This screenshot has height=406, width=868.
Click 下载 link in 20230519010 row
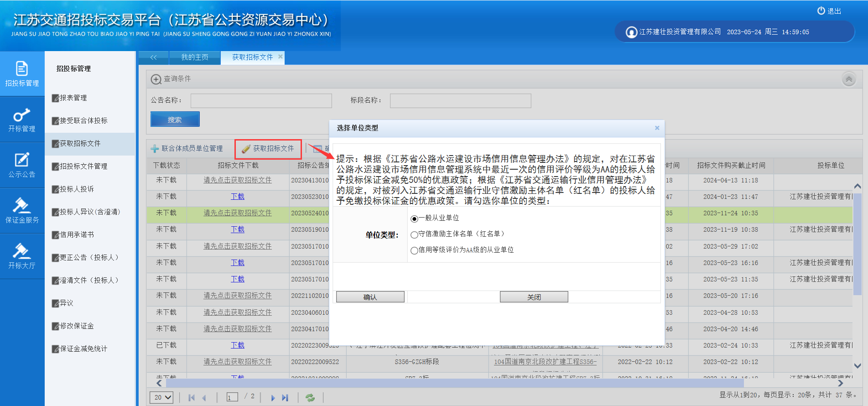pyautogui.click(x=238, y=229)
